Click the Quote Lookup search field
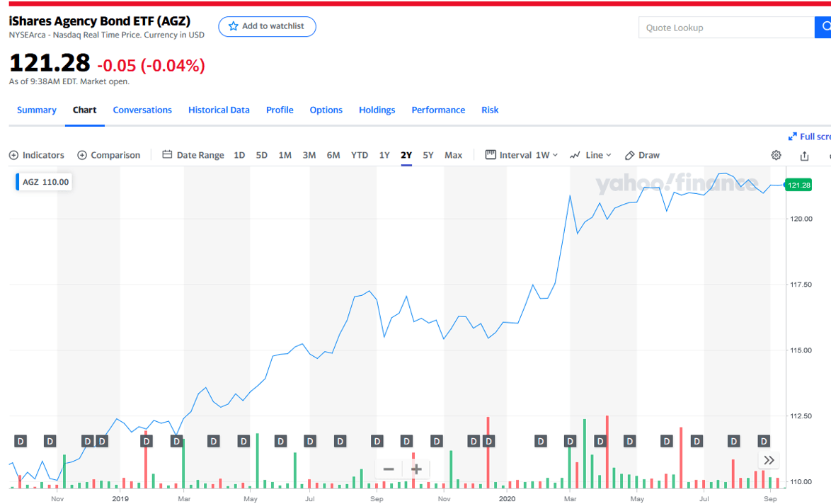831x504 pixels. 726,28
